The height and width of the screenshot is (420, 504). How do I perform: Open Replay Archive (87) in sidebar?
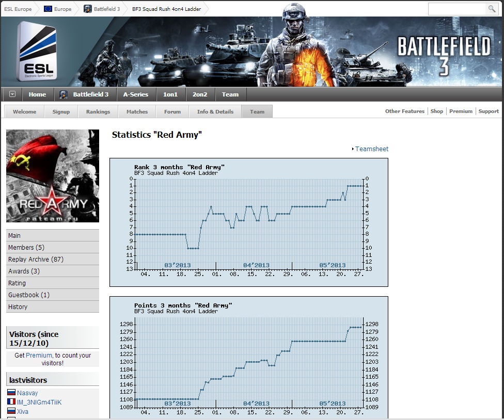point(53,259)
